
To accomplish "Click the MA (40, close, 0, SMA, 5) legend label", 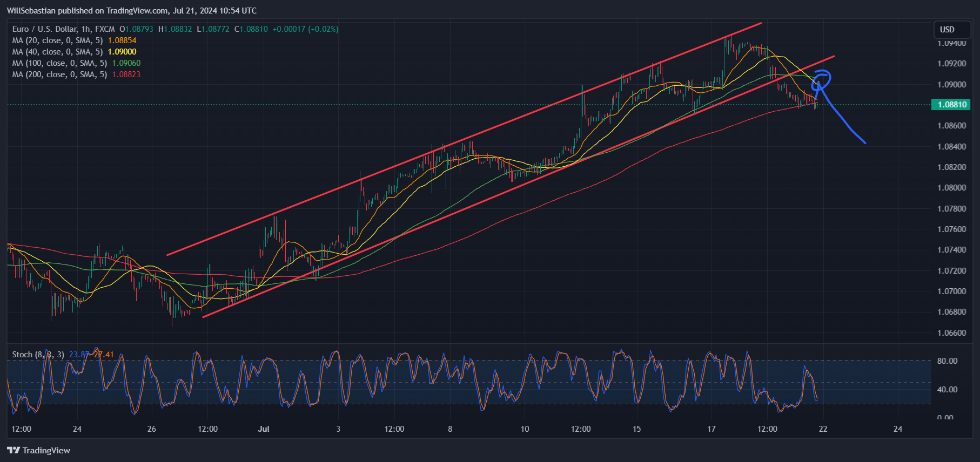I will 57,52.
